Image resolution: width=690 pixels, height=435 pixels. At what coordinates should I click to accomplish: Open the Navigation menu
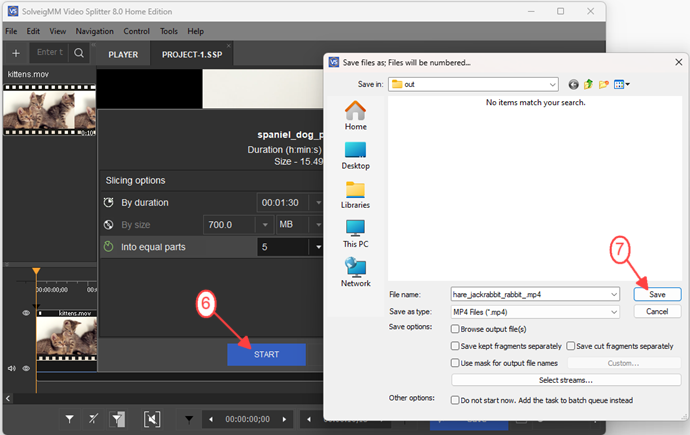pos(95,31)
